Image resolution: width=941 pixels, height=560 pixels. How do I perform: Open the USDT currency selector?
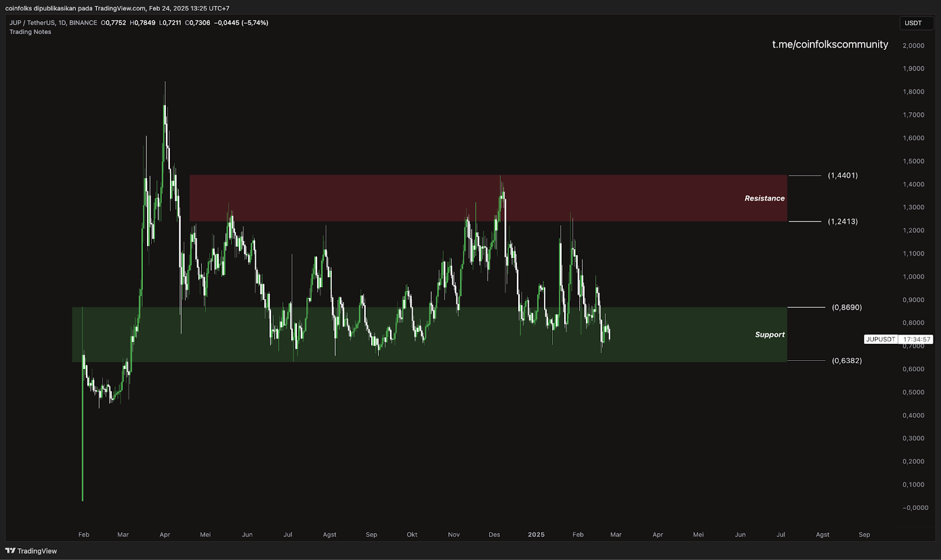click(916, 23)
